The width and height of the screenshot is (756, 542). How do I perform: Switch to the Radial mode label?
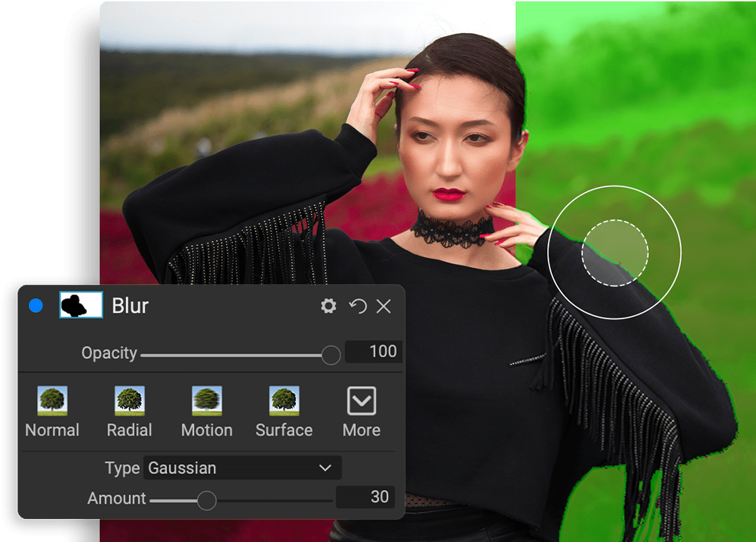[x=129, y=430]
